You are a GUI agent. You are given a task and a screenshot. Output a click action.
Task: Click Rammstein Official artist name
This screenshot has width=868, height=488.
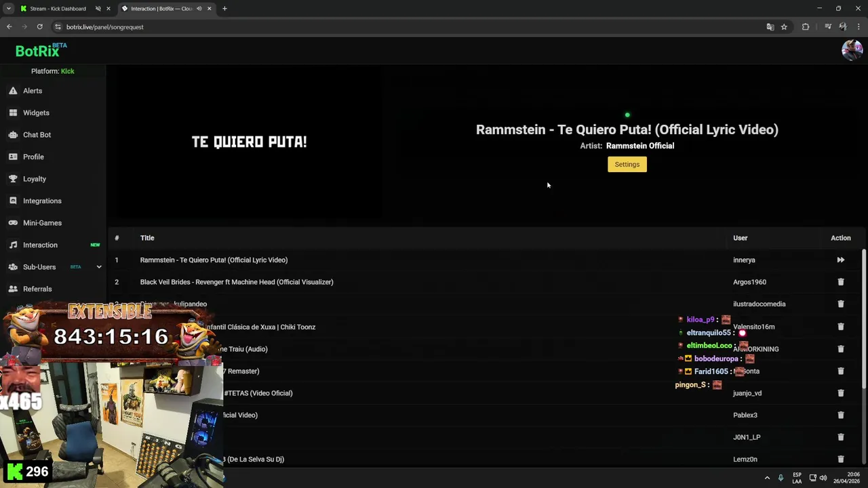point(640,146)
